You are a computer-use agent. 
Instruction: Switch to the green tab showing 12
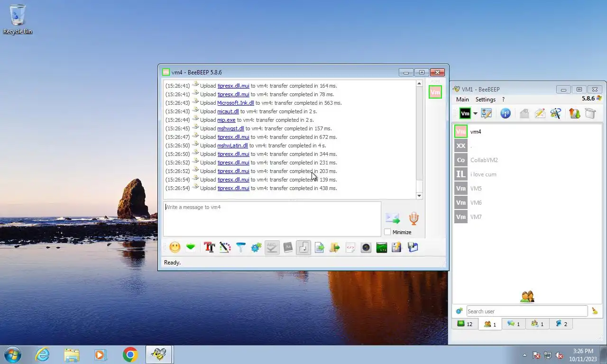(465, 324)
